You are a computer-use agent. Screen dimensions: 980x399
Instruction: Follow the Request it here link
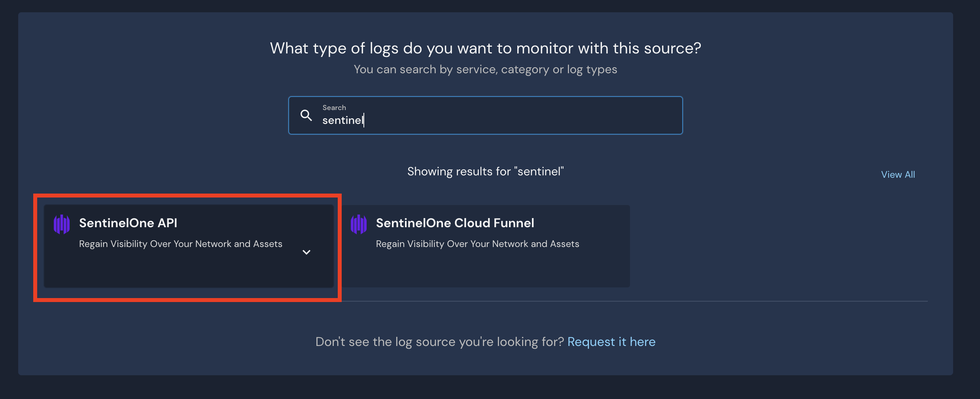[x=611, y=342]
